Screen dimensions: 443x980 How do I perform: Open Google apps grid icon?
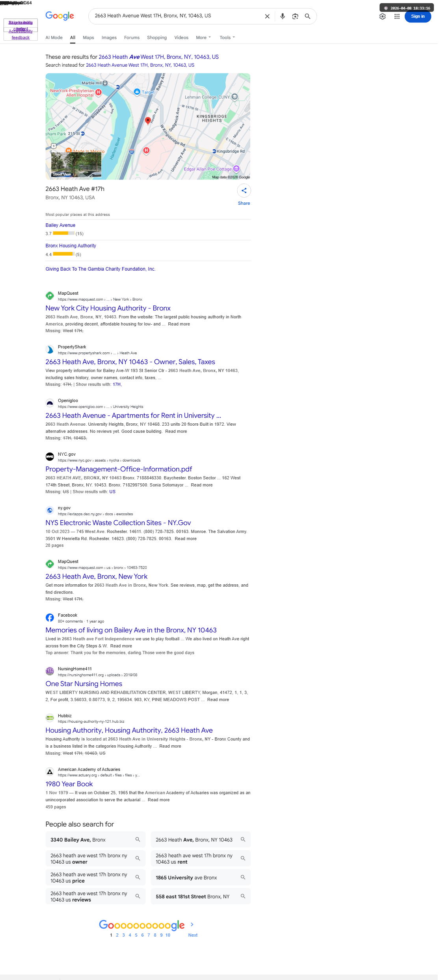pyautogui.click(x=397, y=17)
